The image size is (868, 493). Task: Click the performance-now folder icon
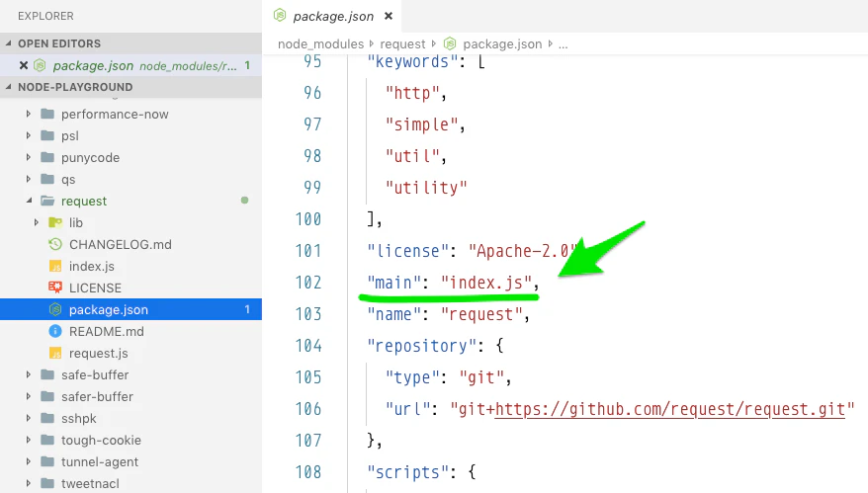coord(47,114)
